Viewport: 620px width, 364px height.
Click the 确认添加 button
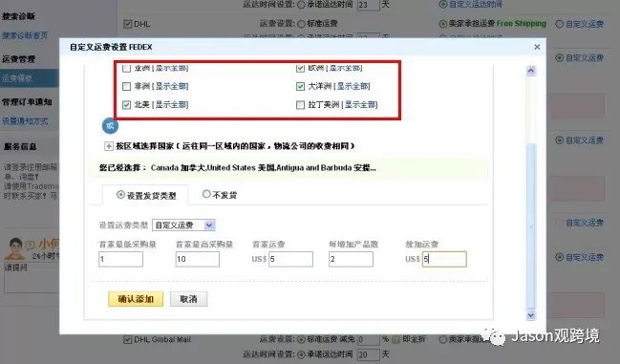coord(136,299)
